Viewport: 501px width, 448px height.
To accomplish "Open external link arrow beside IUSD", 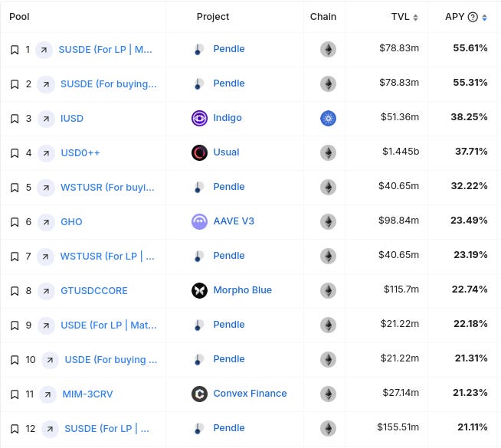I will (x=46, y=119).
